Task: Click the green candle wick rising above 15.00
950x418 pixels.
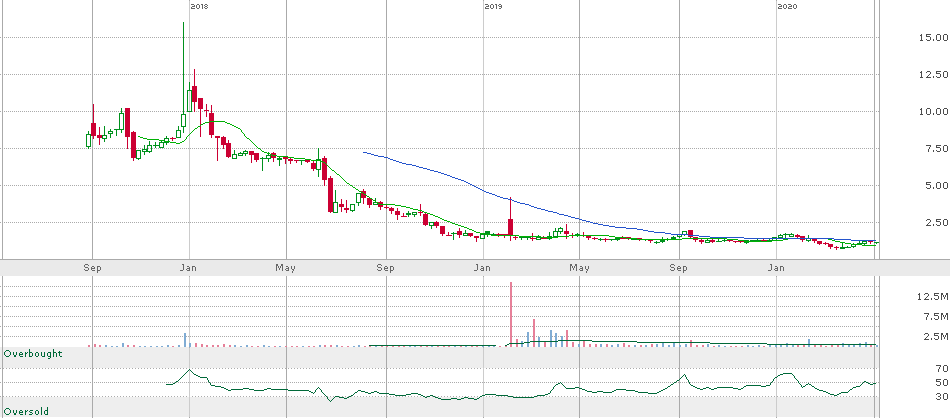Action: click(x=183, y=67)
